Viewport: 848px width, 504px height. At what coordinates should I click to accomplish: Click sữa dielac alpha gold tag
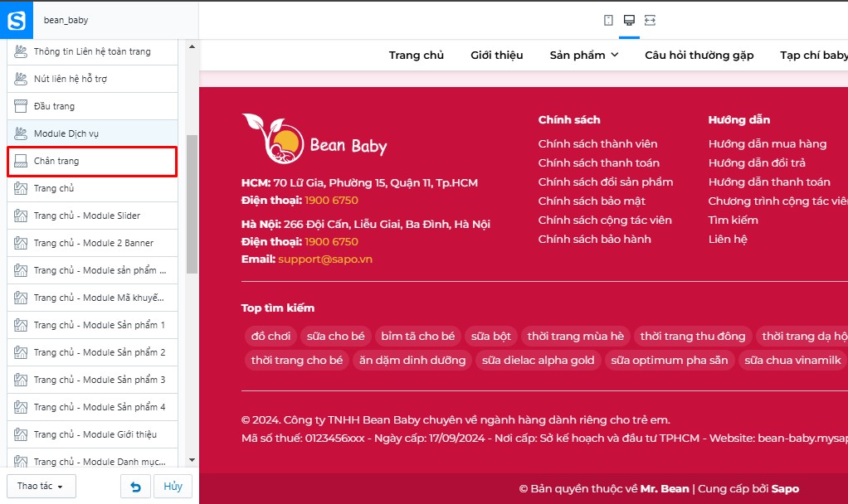pos(539,361)
